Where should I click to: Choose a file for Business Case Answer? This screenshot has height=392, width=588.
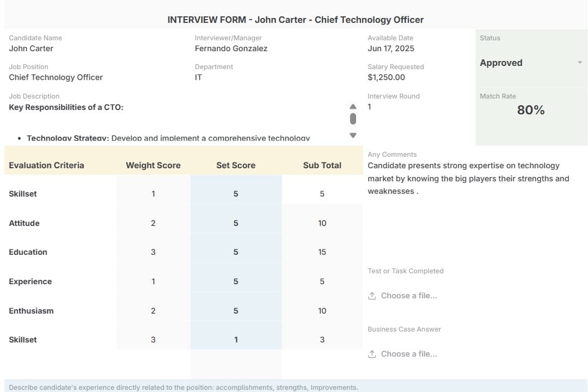[408, 354]
